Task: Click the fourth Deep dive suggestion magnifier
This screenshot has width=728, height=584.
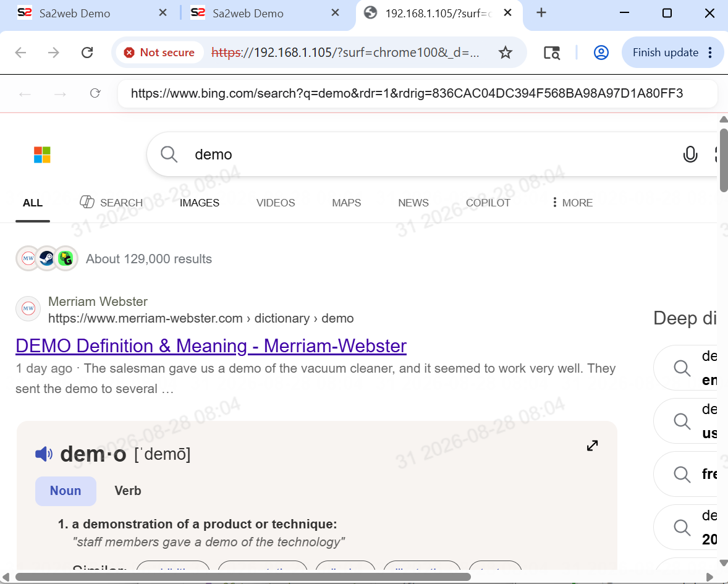Action: [x=682, y=527]
